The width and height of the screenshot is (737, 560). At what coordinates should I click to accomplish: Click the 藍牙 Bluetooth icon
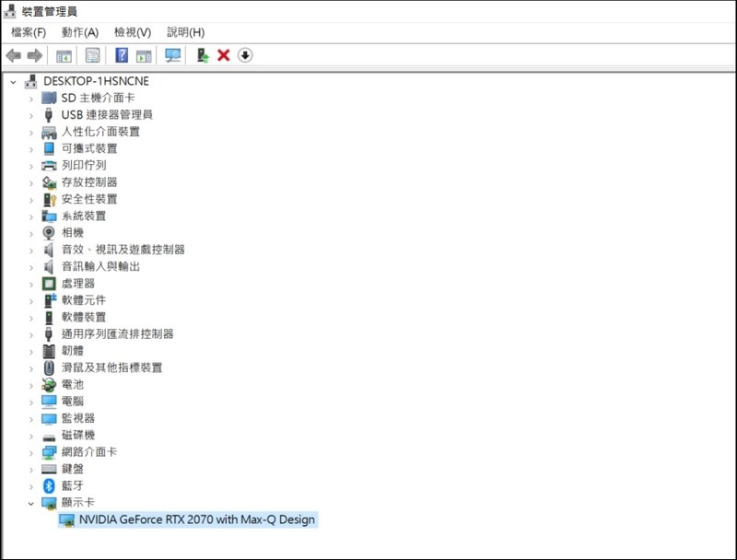pos(49,485)
